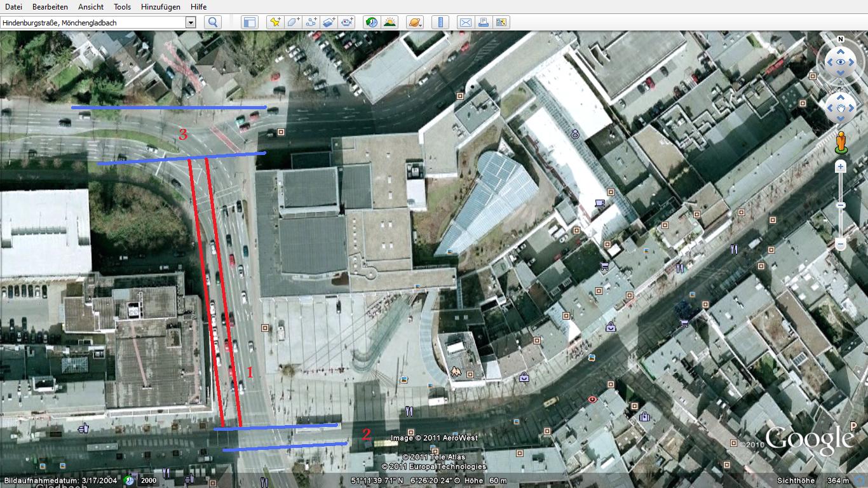Toggle the sidebar panel visibility
The image size is (868, 488).
pos(249,22)
